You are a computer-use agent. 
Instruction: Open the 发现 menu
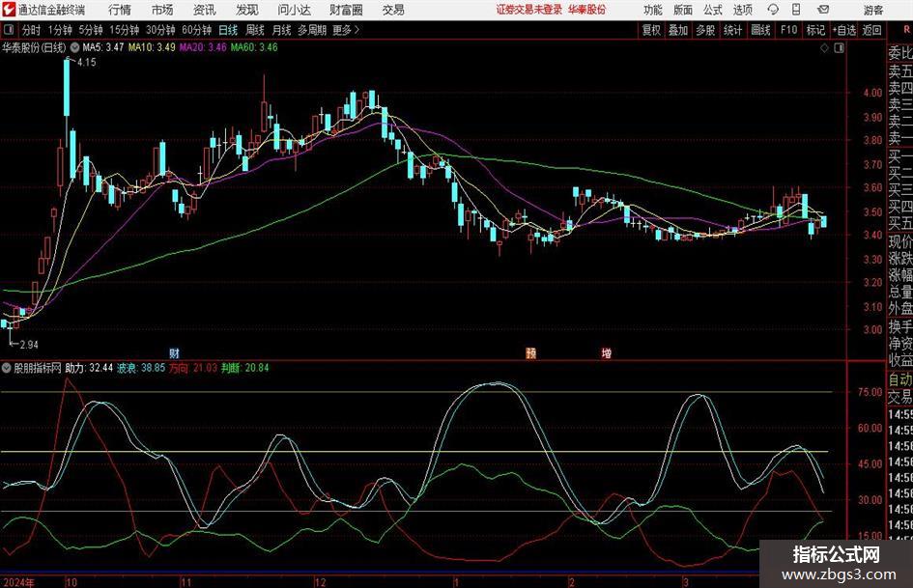tap(247, 10)
